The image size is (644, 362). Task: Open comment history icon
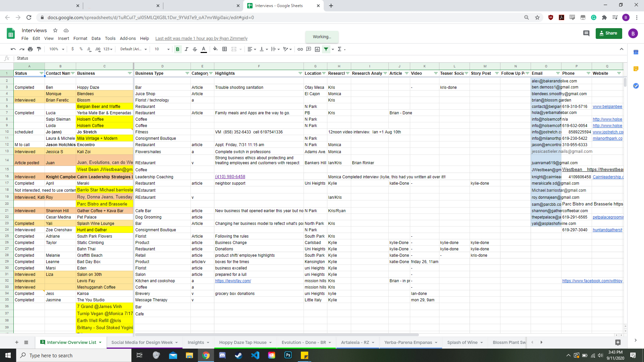point(586,33)
